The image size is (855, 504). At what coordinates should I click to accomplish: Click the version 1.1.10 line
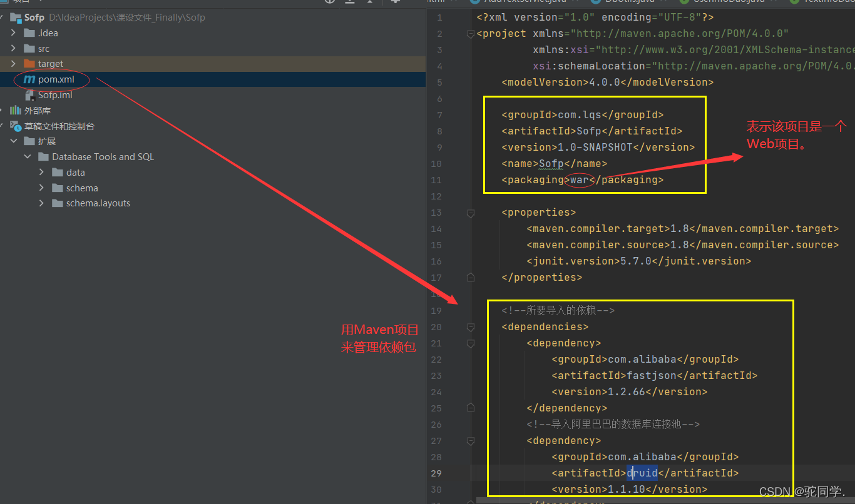click(x=629, y=489)
